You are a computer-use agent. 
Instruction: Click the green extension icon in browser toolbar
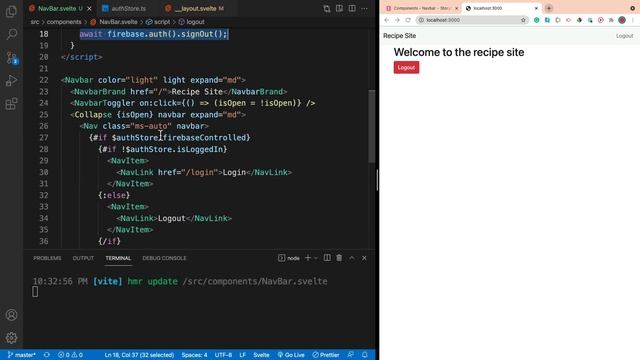coord(536,20)
